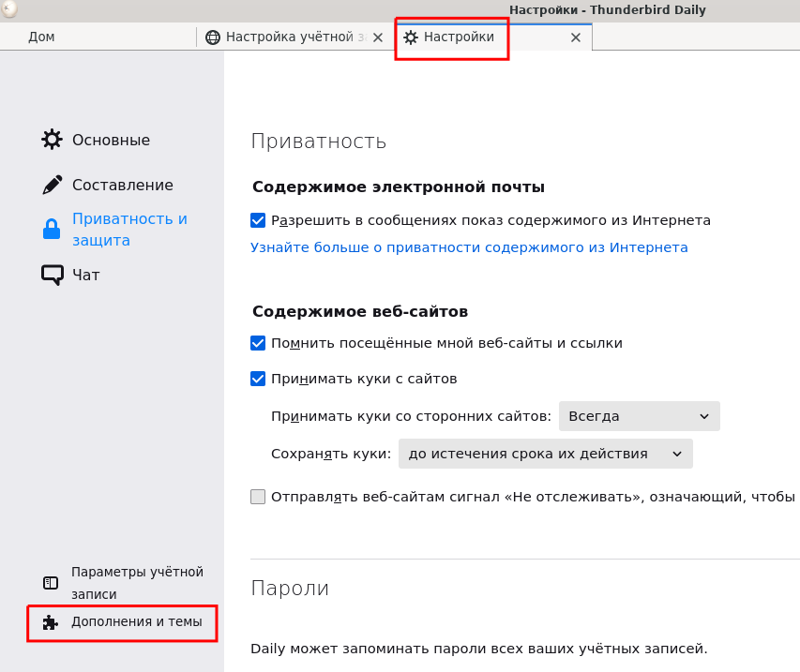The width and height of the screenshot is (800, 672).
Task: Uncheck Принимать куки с сайтов
Action: point(258,379)
